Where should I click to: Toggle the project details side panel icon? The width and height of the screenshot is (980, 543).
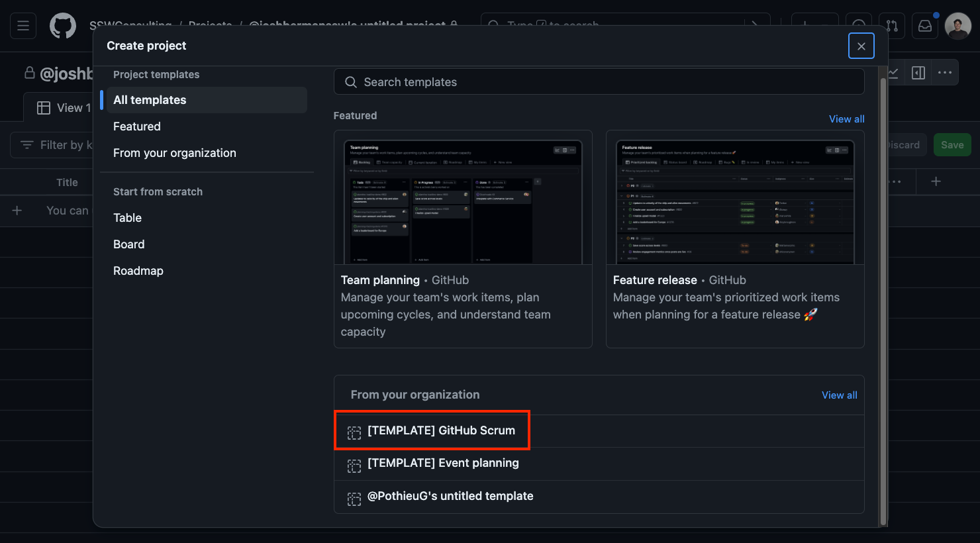918,73
